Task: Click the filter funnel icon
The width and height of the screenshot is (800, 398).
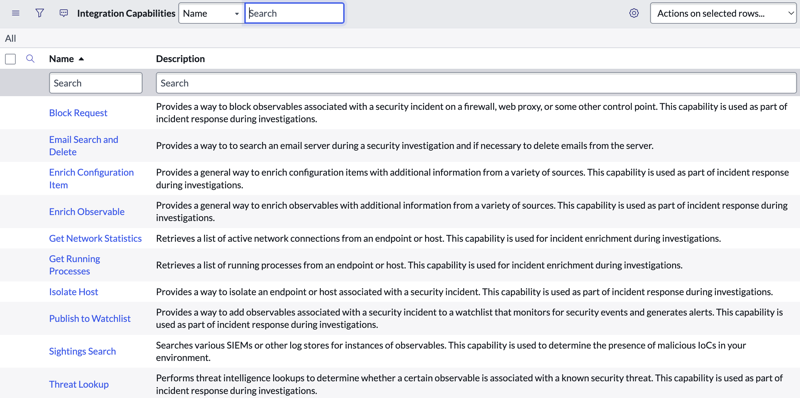Action: pos(39,13)
